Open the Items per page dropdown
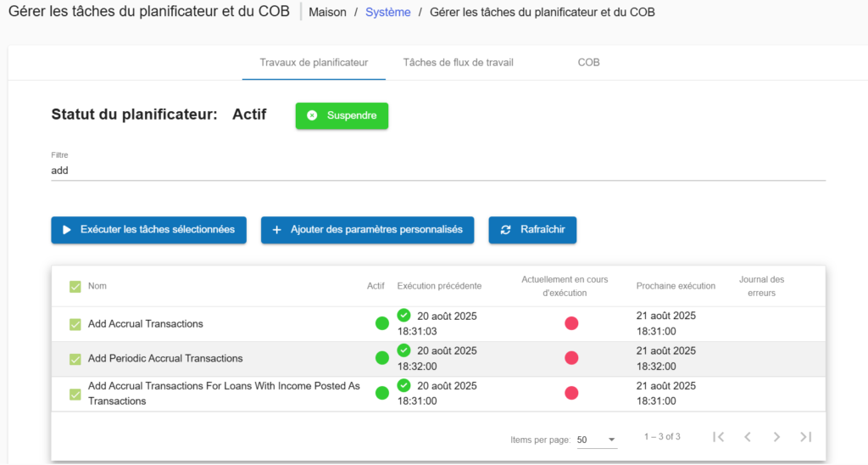The width and height of the screenshot is (868, 465). [x=597, y=440]
